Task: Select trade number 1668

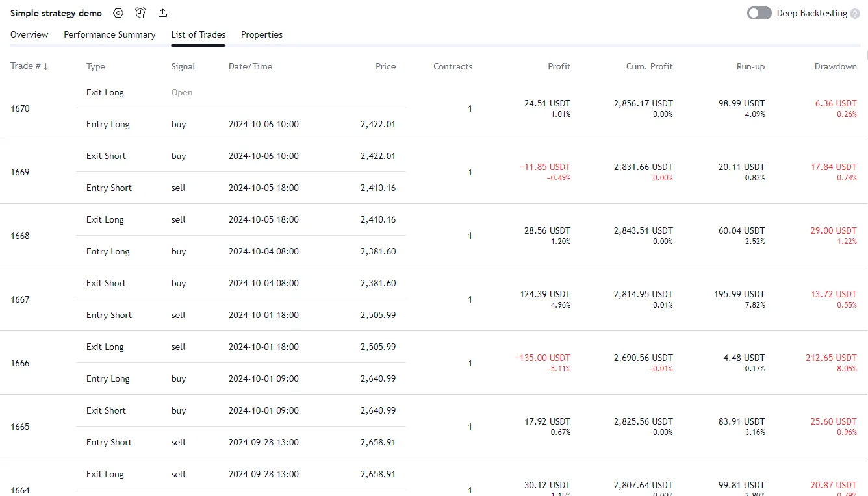Action: tap(20, 236)
